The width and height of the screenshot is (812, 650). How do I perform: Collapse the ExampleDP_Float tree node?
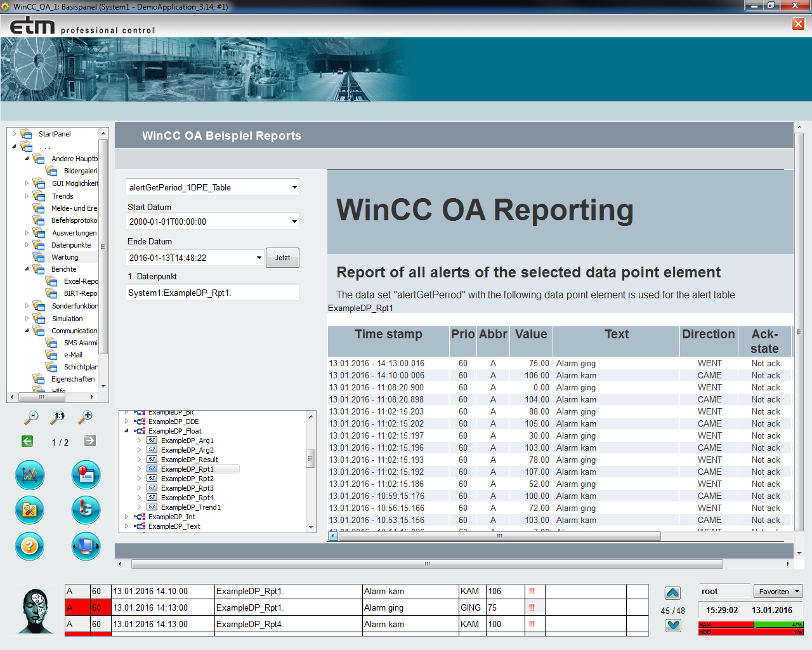(127, 431)
